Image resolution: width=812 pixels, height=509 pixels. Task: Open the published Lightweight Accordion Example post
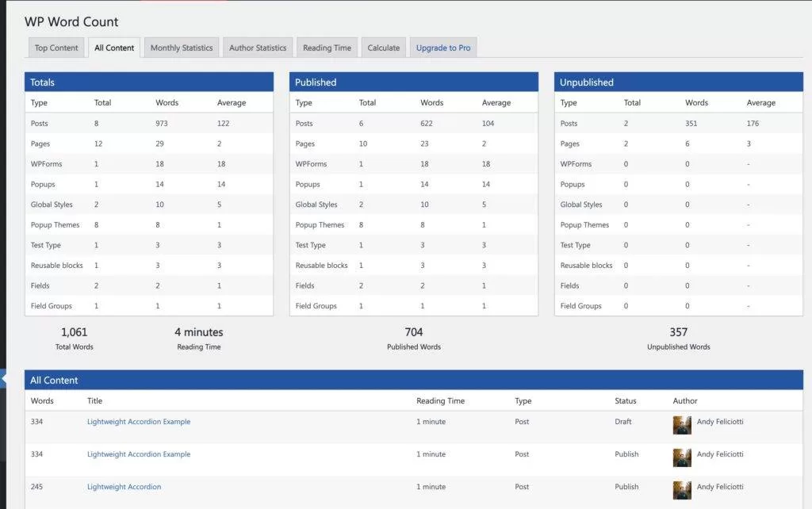tap(139, 454)
